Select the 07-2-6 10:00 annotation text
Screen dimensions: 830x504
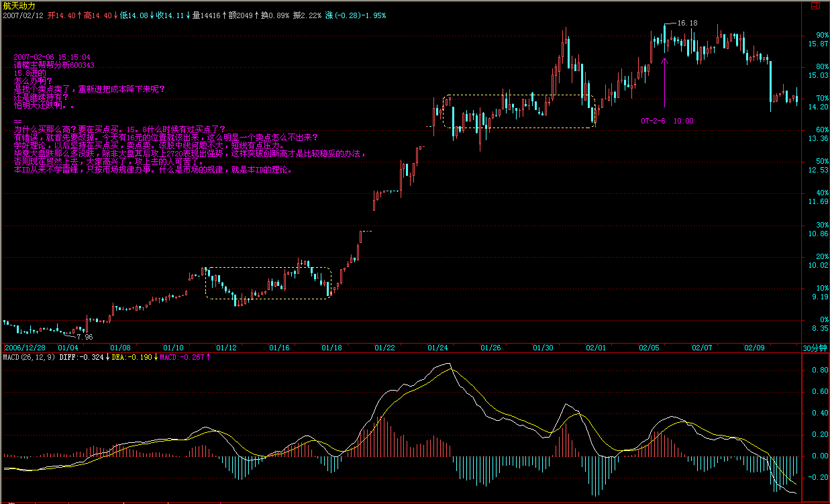[x=667, y=121]
